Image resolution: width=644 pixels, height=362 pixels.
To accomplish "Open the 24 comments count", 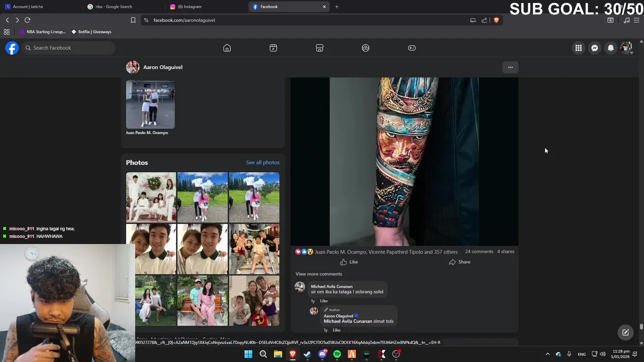I will pos(479,251).
